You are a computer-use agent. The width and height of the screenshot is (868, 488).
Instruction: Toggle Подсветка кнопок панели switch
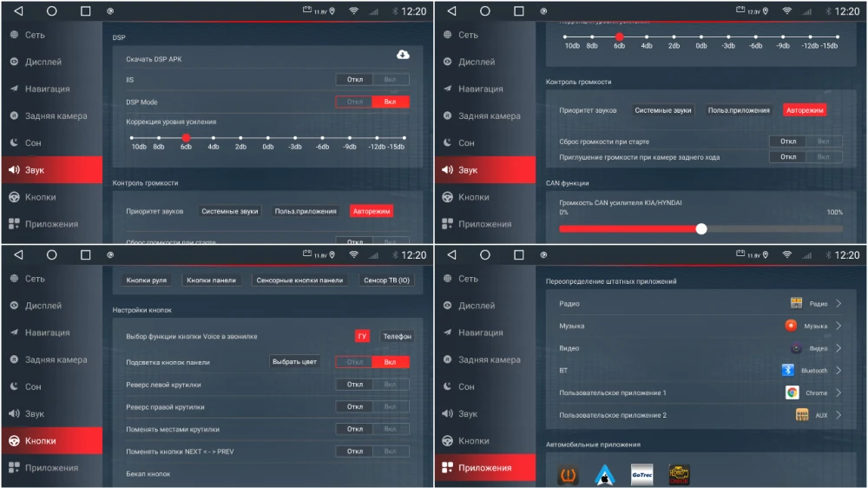(x=372, y=362)
